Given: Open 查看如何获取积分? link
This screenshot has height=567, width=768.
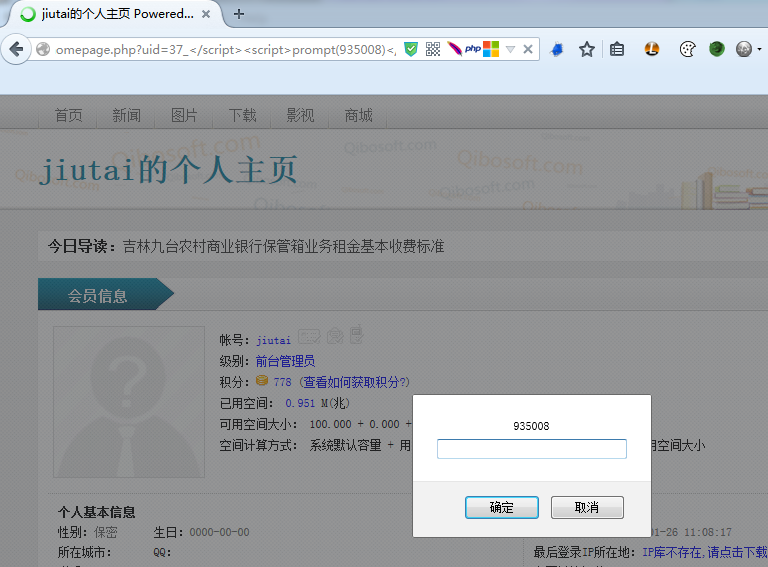Looking at the screenshot, I should click(x=355, y=382).
